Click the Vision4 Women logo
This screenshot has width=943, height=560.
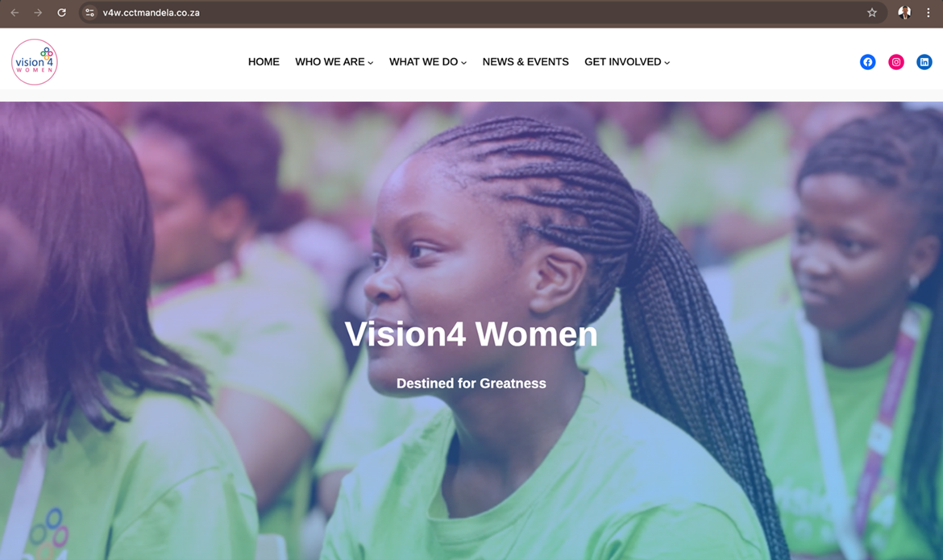35,62
